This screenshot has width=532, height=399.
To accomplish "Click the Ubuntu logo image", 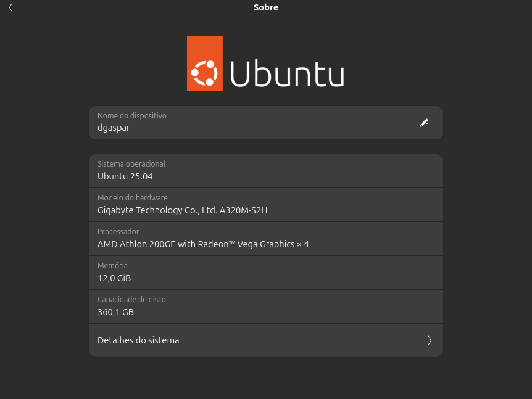I will 265,64.
